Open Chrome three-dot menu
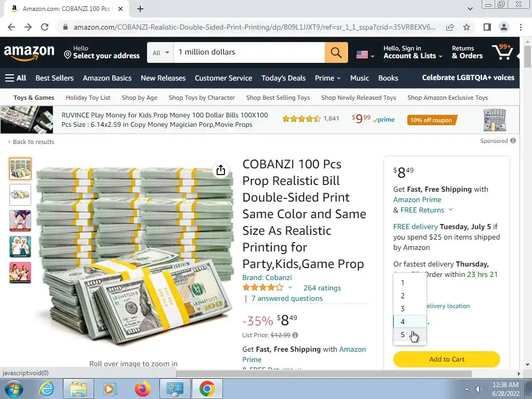Image resolution: width=532 pixels, height=399 pixels. [x=521, y=27]
